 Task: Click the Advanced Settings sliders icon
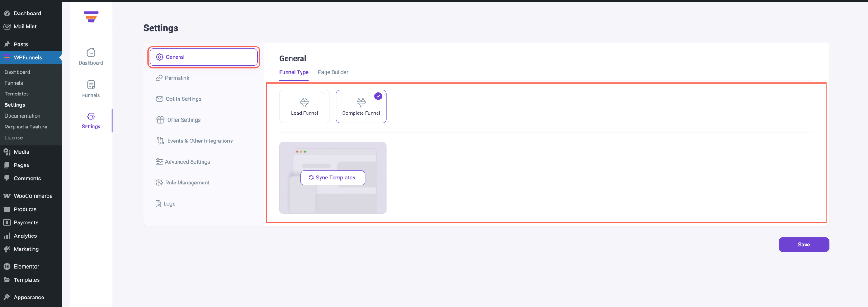coord(159,162)
